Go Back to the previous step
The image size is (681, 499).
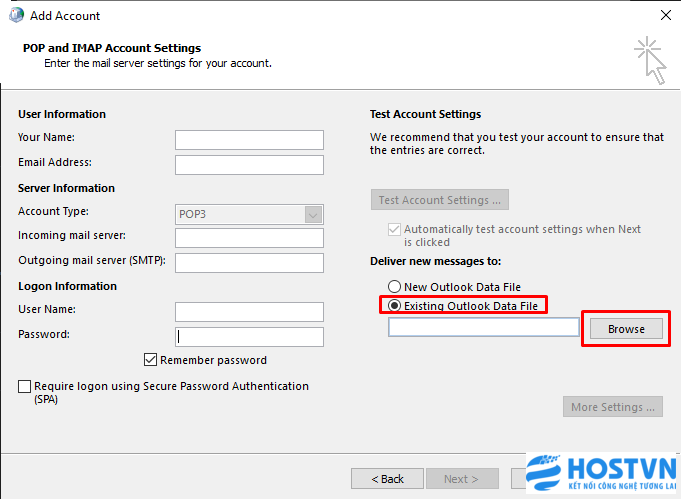[x=387, y=479]
